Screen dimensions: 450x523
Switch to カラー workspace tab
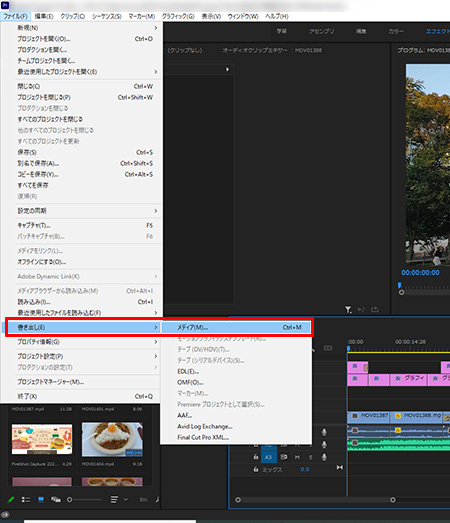coord(396,31)
